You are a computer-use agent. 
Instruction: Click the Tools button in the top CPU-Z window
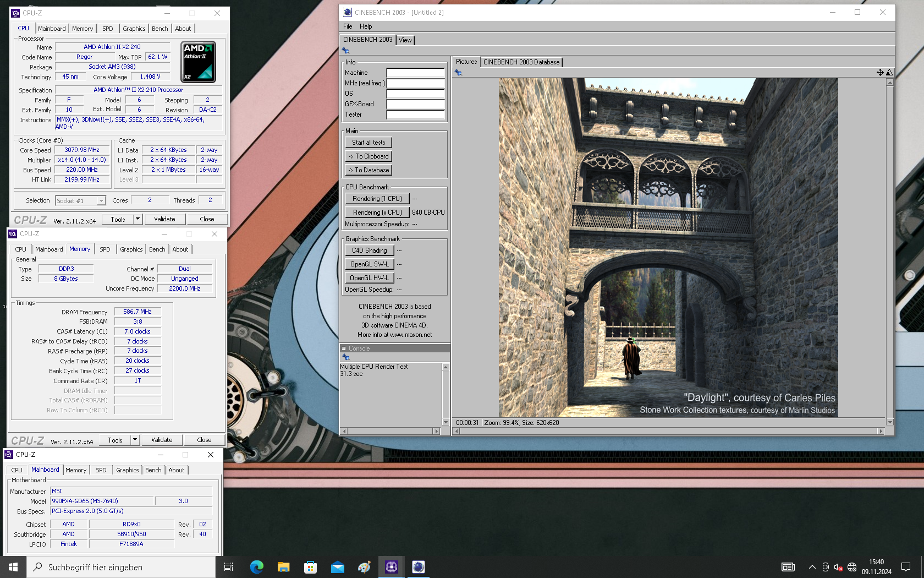coord(118,219)
